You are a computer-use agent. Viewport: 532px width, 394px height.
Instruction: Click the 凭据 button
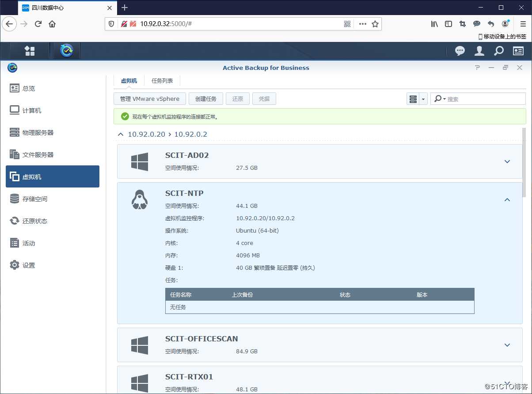click(264, 99)
